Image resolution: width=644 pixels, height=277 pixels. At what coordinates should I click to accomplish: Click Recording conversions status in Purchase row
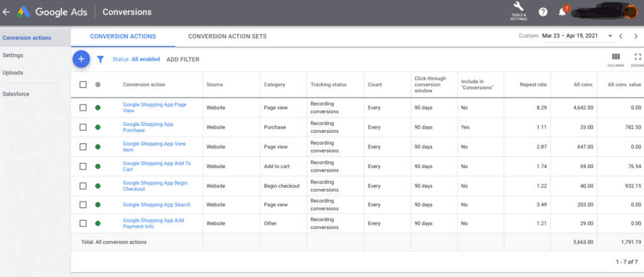[325, 127]
